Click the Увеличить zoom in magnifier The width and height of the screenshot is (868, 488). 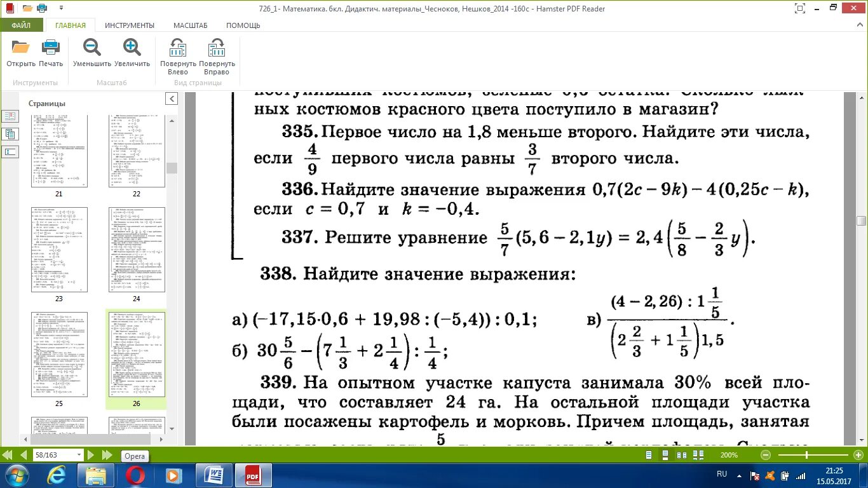click(x=132, y=47)
